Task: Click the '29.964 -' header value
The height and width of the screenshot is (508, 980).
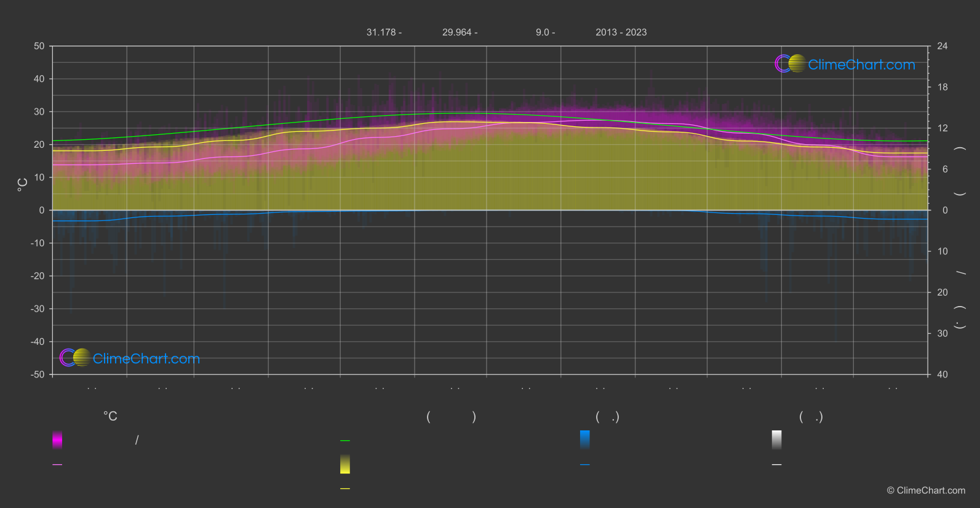Action: pyautogui.click(x=460, y=32)
